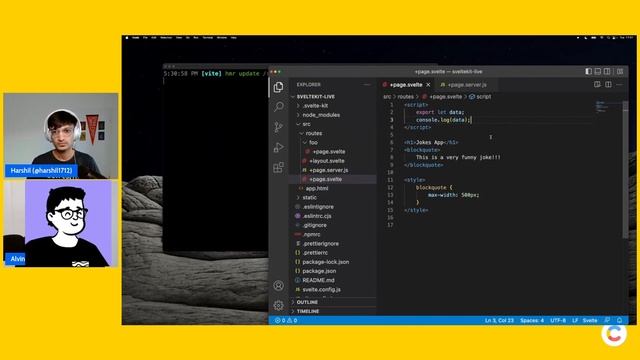
Task: Toggle the bottom panel layout icon
Action: (x=598, y=71)
